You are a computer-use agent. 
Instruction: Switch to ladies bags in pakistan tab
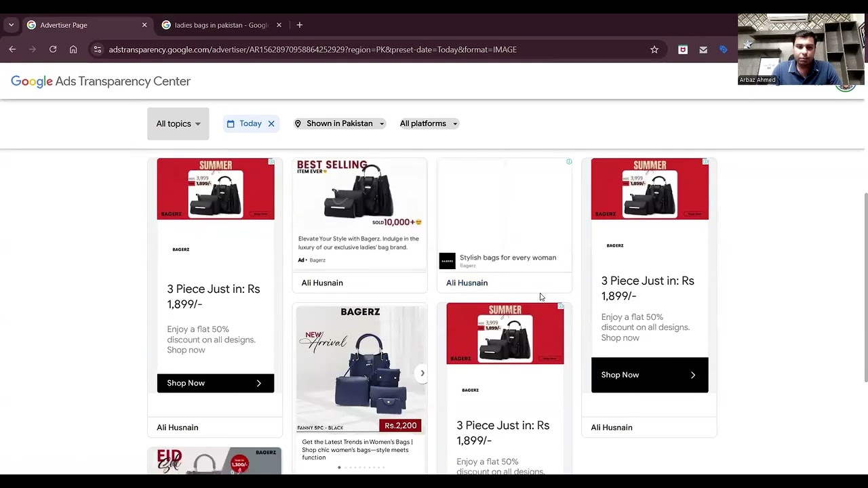(222, 25)
